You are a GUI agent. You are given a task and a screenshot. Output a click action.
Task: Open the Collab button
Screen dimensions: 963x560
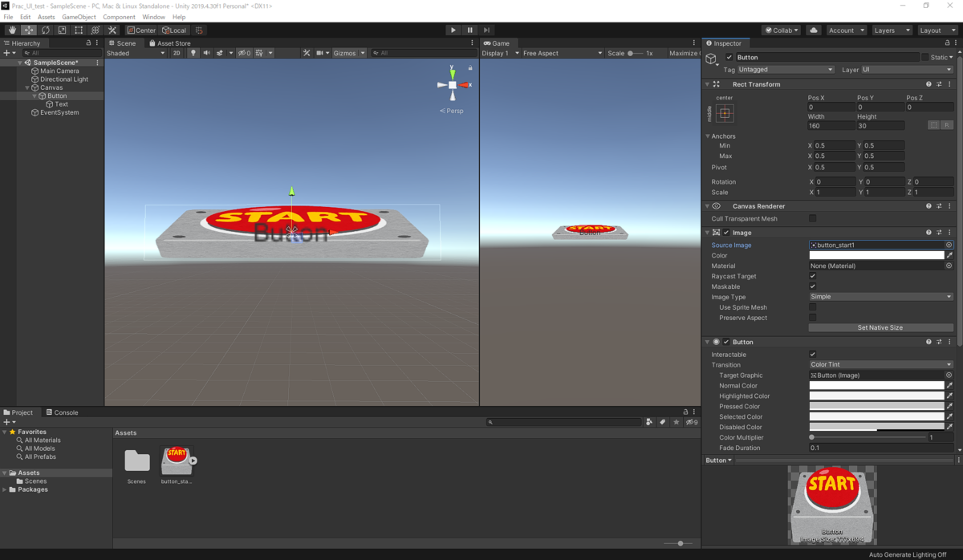[781, 30]
